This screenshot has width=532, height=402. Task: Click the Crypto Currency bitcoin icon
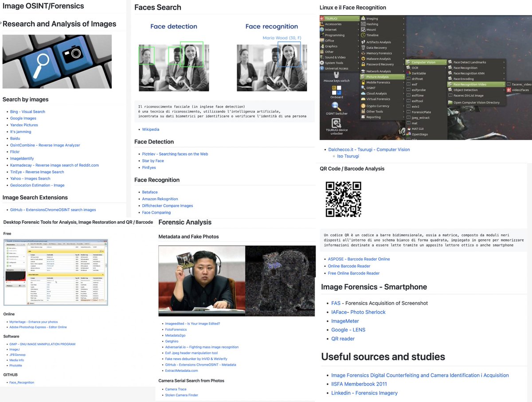click(363, 106)
